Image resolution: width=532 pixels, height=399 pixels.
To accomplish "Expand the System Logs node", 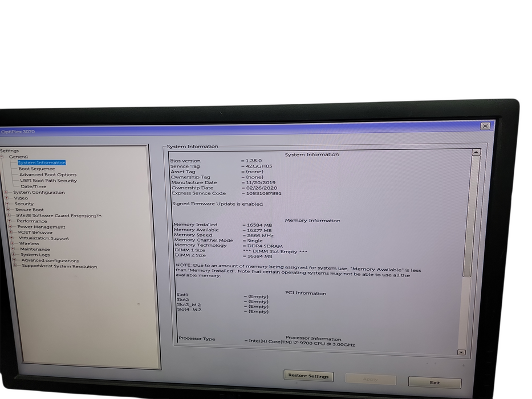I will tap(13, 254).
